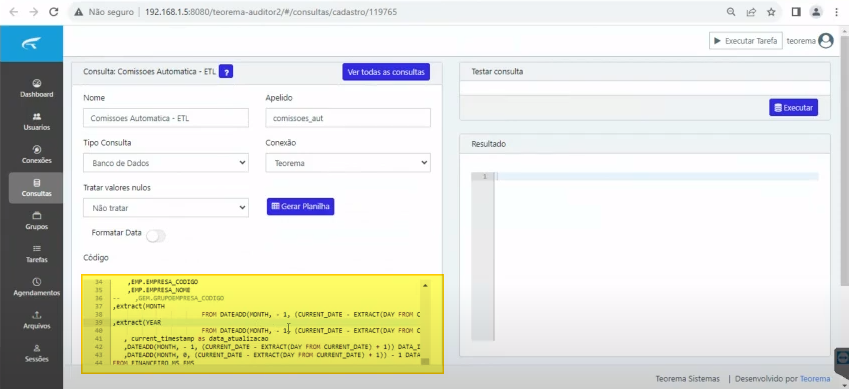Go forward with the browser forward arrow
The height and width of the screenshot is (389, 849).
click(34, 11)
